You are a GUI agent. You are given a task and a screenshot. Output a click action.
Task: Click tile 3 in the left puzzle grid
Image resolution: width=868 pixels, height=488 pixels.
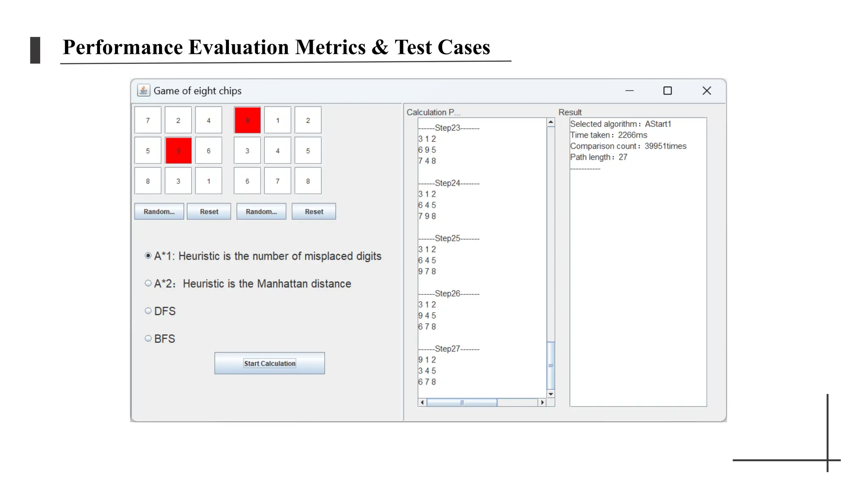(178, 181)
